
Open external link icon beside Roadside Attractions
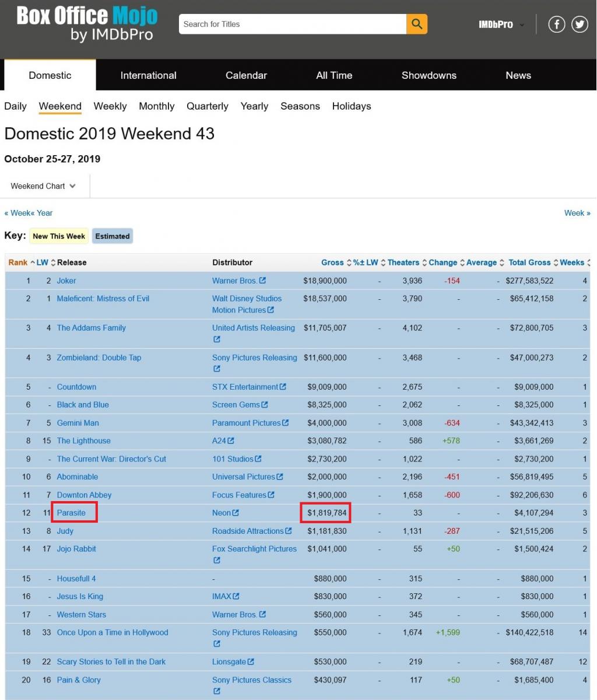tap(289, 531)
